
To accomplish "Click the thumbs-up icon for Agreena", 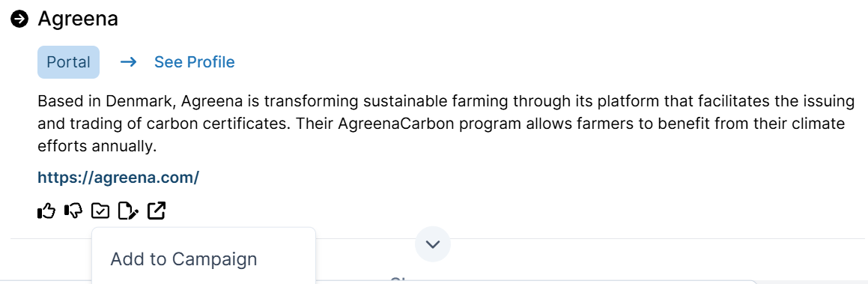I will point(46,211).
